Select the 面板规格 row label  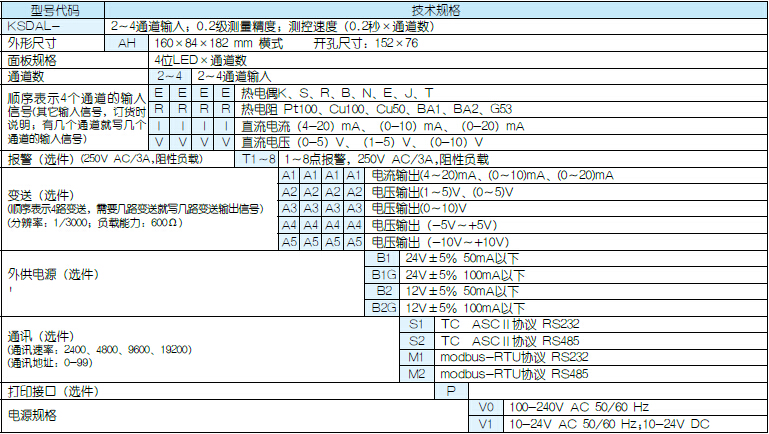pyautogui.click(x=75, y=60)
